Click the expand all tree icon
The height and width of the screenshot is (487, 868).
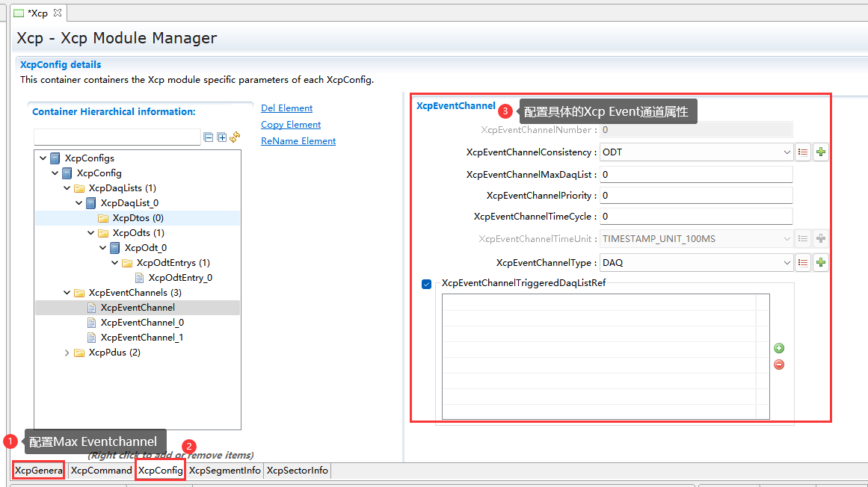pos(222,137)
